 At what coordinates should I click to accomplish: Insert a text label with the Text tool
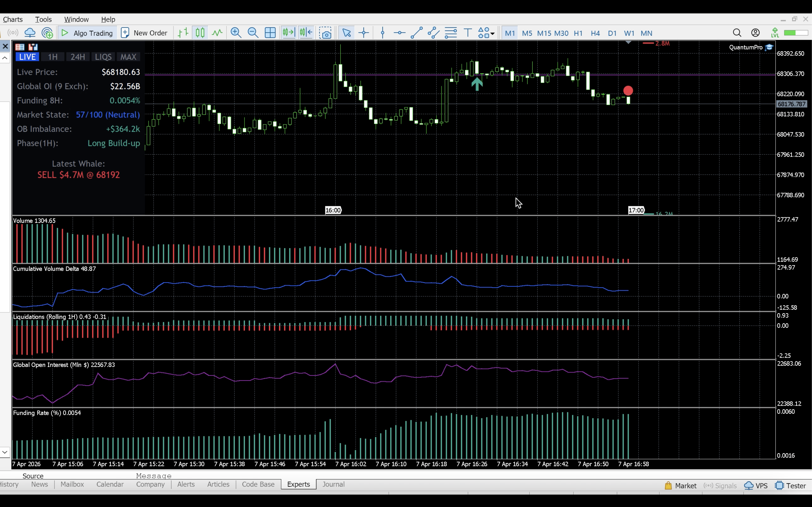point(467,32)
